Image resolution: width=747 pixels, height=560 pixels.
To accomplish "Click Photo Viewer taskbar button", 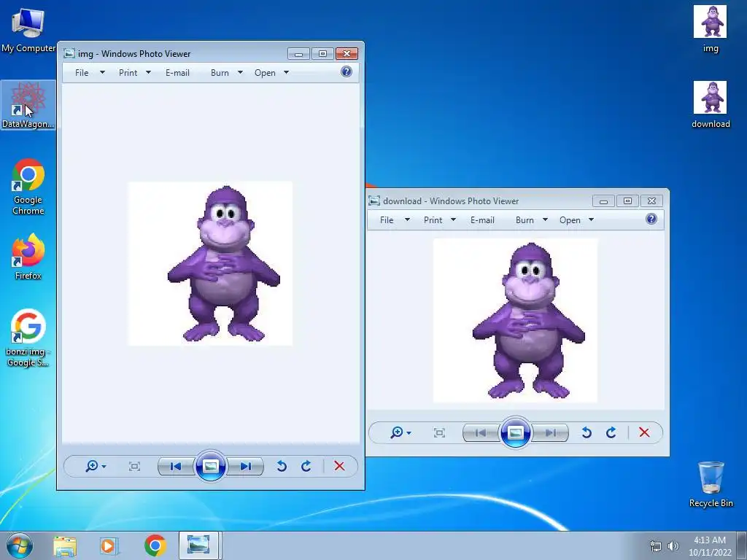I will (198, 545).
